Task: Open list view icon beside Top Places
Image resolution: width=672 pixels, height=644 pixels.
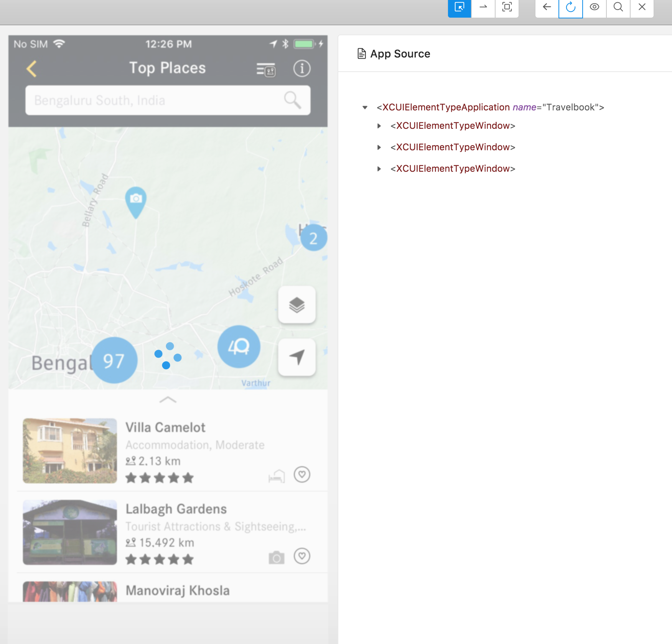Action: coord(266,69)
